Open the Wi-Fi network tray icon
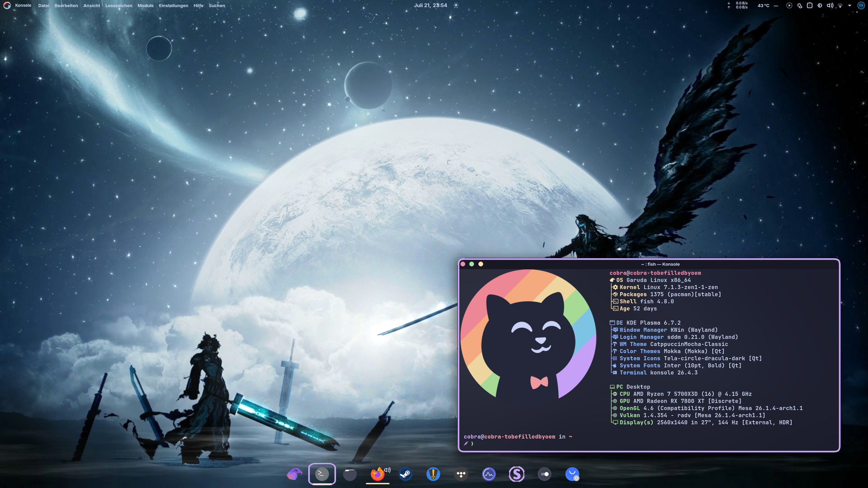Image resolution: width=868 pixels, height=488 pixels. click(840, 5)
